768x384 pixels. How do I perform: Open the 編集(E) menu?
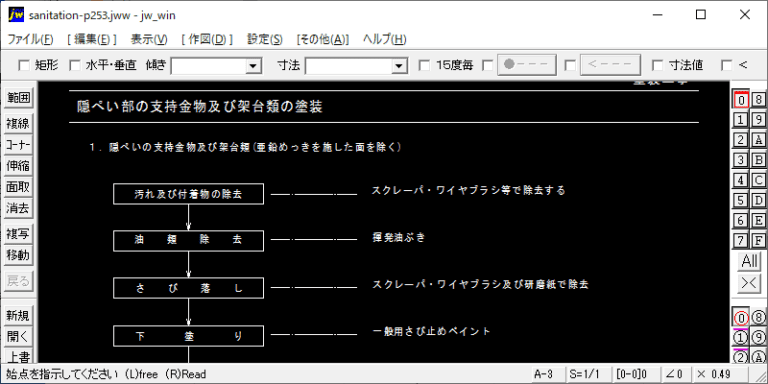(92, 40)
